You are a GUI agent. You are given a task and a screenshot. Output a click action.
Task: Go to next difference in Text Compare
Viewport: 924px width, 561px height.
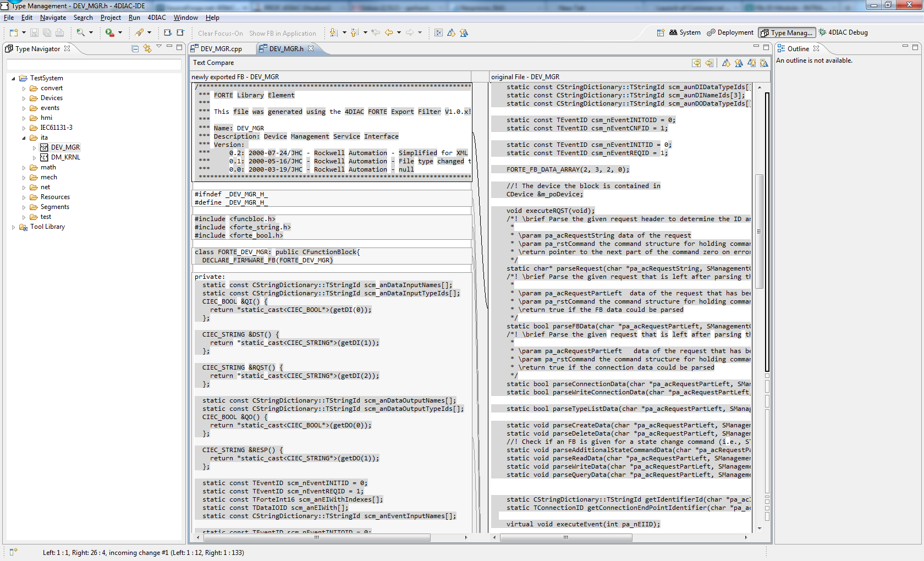pyautogui.click(x=726, y=63)
